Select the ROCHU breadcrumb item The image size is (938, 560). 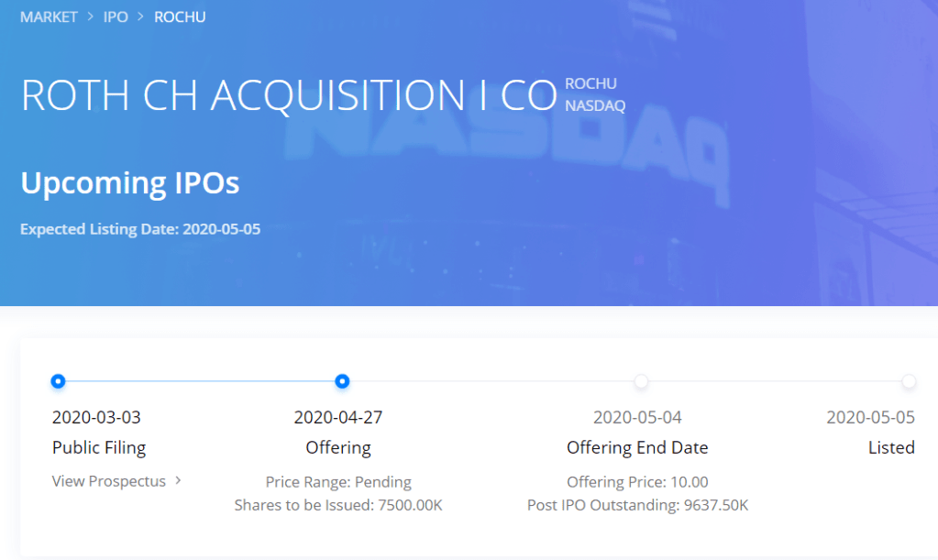tap(180, 17)
